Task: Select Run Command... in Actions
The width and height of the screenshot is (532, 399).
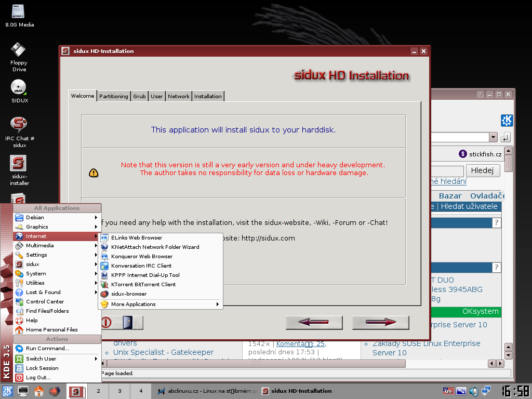Action: pos(57,349)
